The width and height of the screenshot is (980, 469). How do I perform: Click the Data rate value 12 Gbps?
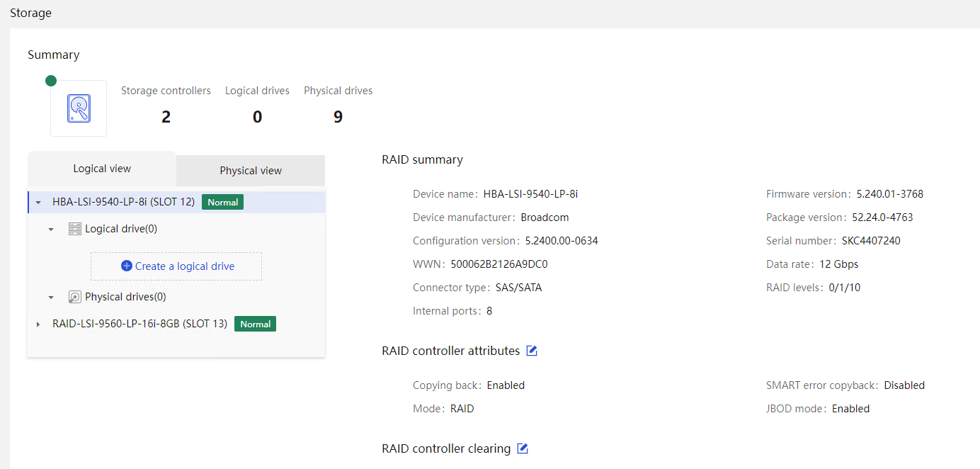pyautogui.click(x=839, y=264)
